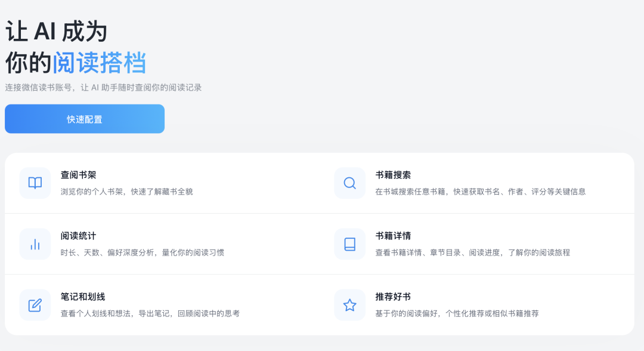Click subtitle 连接微信读书账号
644x351 pixels.
click(38, 88)
